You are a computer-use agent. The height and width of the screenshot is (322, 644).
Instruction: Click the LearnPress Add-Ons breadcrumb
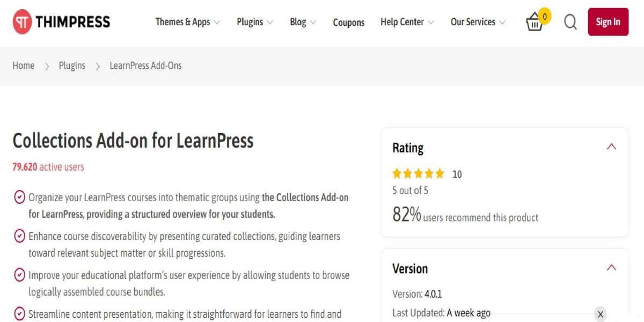pos(145,65)
